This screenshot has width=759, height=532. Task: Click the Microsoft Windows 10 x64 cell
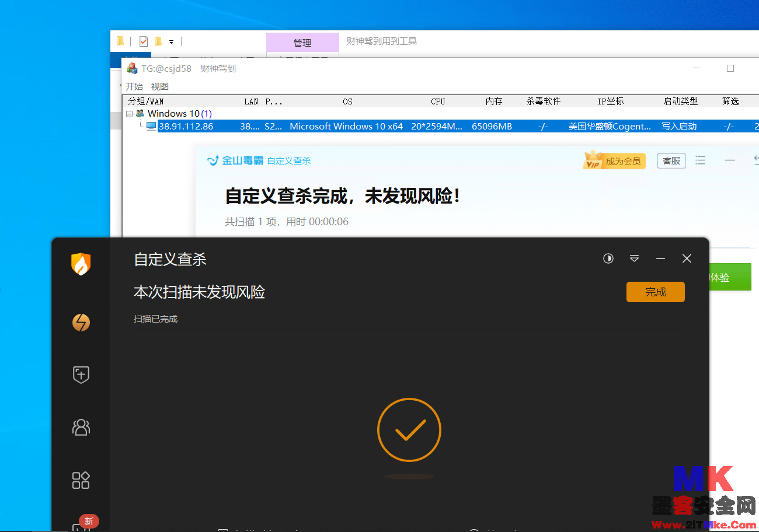coord(346,126)
